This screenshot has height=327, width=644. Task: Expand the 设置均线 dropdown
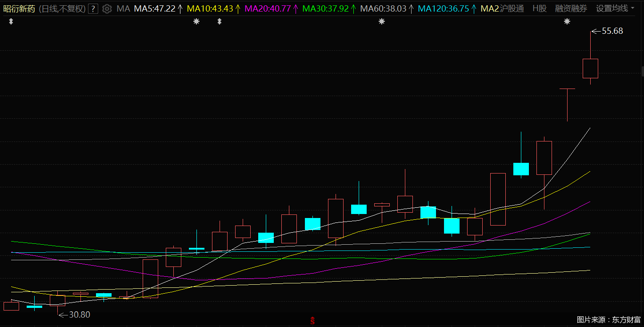point(615,8)
